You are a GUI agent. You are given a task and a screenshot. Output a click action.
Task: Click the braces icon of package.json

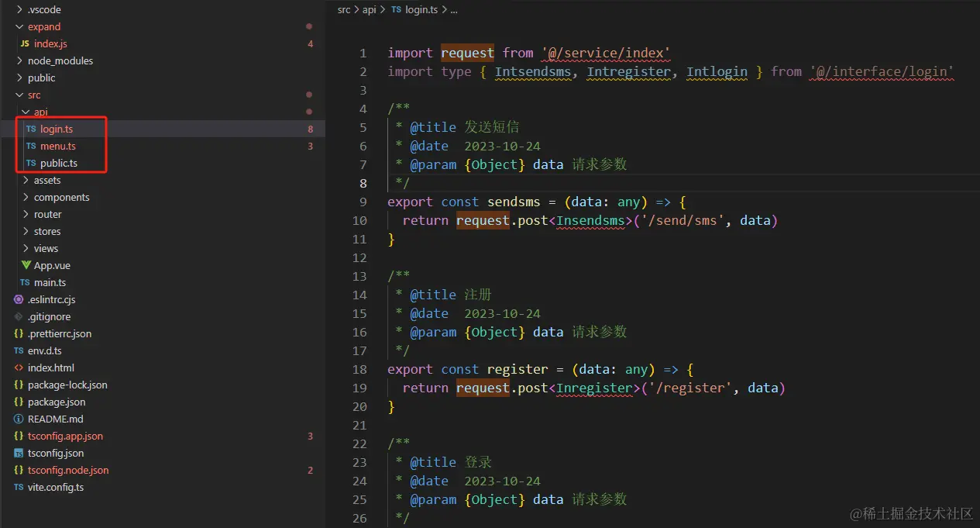(19, 402)
